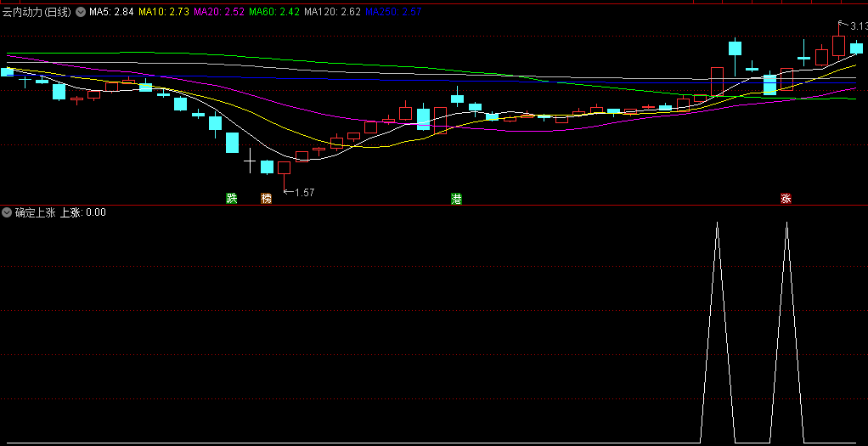The width and height of the screenshot is (868, 446).
Task: Expand the 云内动力 main chart indicator dropdown
Action: [x=81, y=12]
